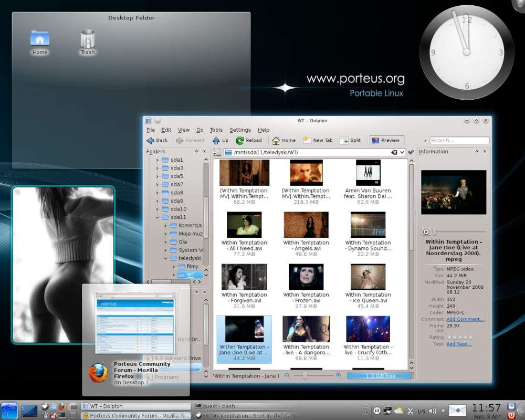Click the Add Tags link

coord(459,344)
